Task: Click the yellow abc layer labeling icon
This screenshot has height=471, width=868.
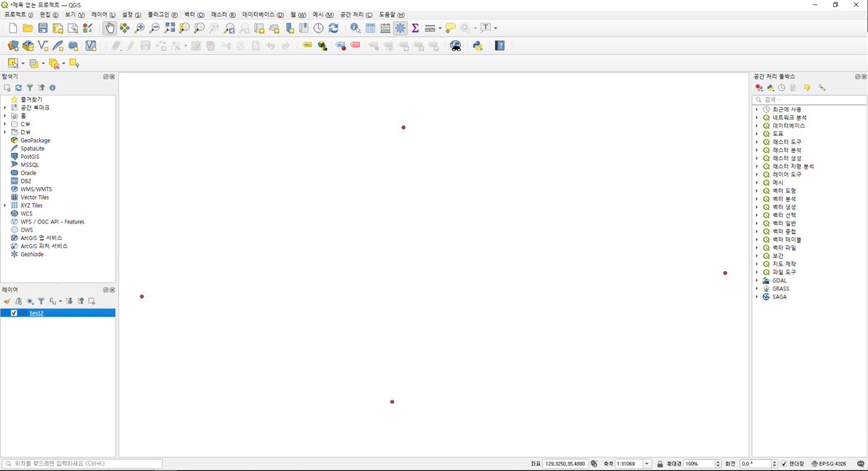Action: pyautogui.click(x=307, y=45)
